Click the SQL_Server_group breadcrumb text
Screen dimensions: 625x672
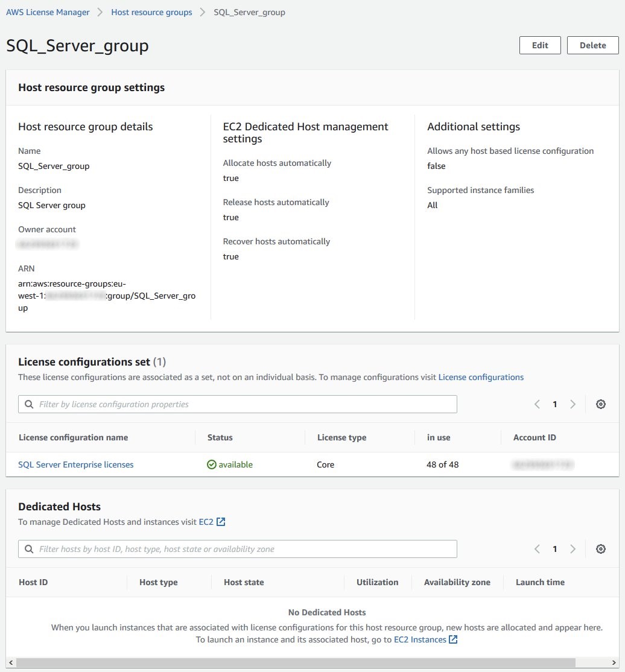pyautogui.click(x=249, y=13)
